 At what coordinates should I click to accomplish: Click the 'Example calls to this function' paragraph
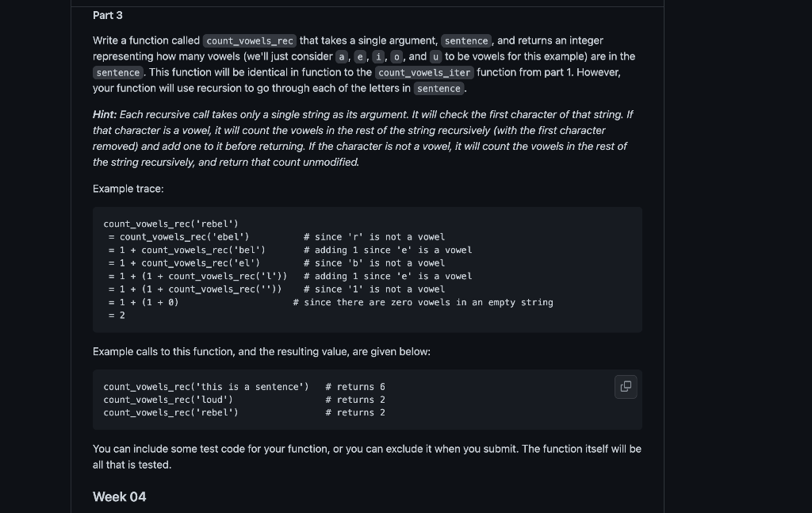point(262,351)
